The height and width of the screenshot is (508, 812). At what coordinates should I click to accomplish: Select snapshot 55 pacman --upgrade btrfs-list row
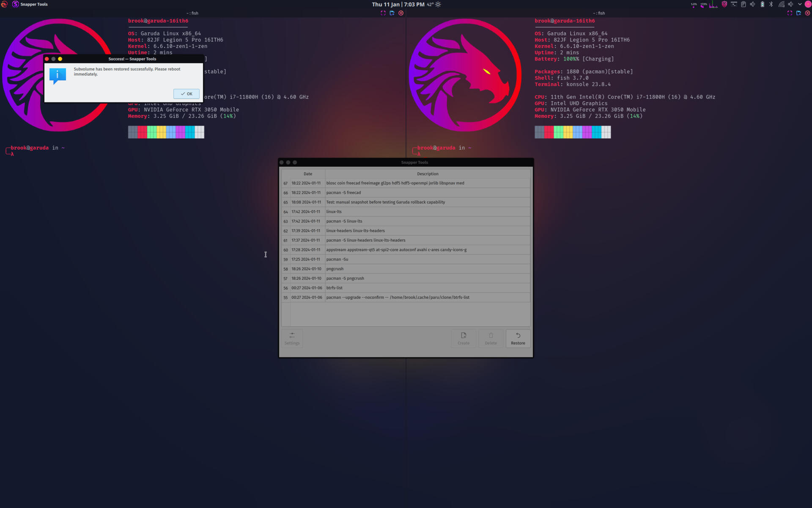[406, 297]
